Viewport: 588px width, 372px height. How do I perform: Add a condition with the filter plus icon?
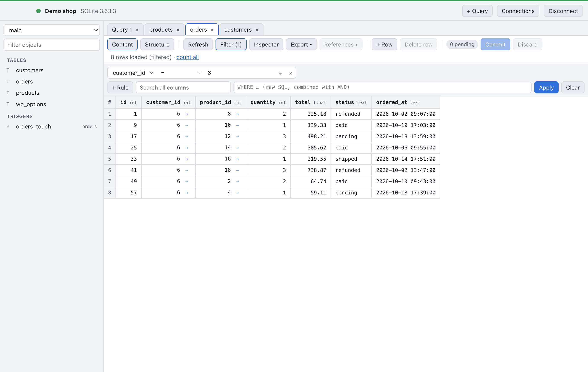click(x=280, y=73)
